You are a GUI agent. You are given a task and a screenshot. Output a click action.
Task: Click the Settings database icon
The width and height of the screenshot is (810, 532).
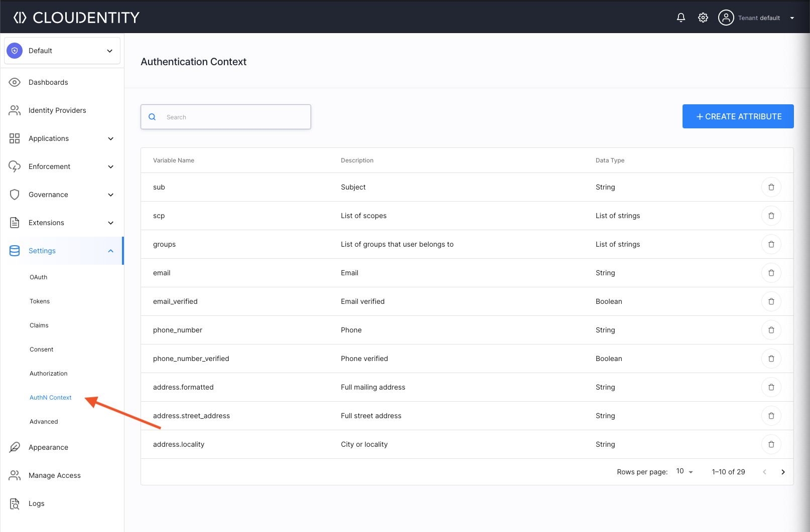[x=15, y=251]
